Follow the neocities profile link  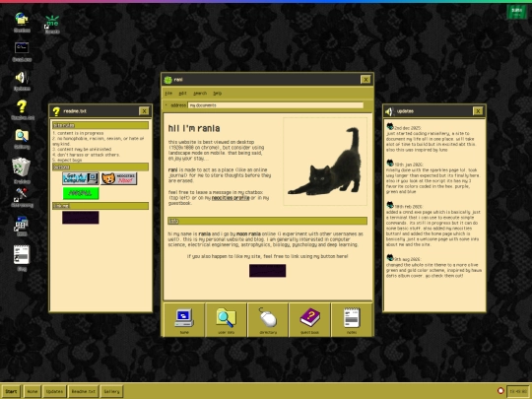[231, 198]
